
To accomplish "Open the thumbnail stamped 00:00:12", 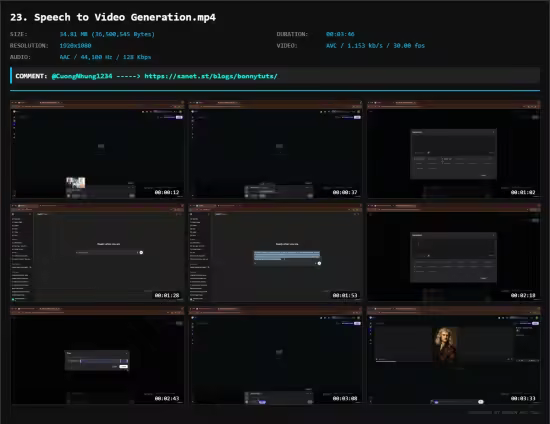I will click(x=97, y=150).
